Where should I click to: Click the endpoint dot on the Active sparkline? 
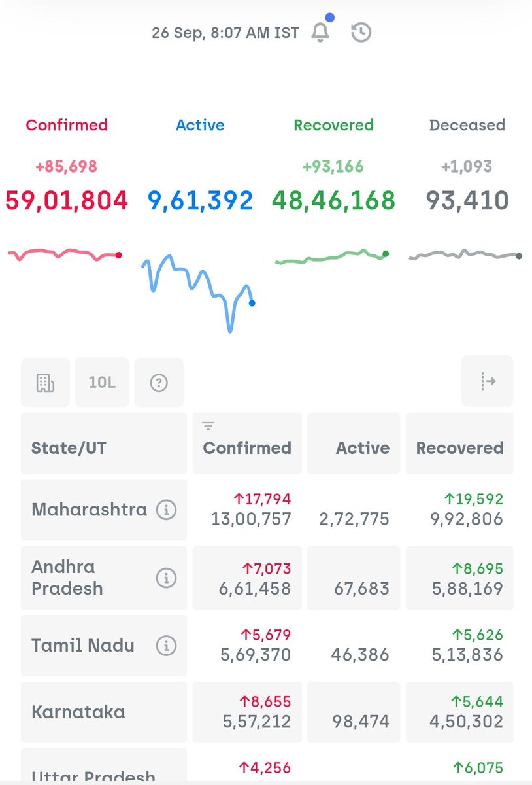(251, 303)
